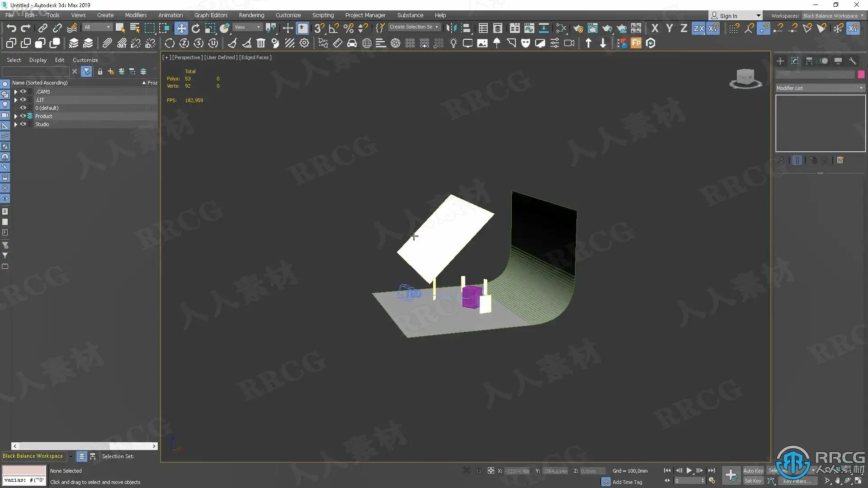Select the Rotate tool icon
Screen dimensions: 868x488
tap(195, 28)
